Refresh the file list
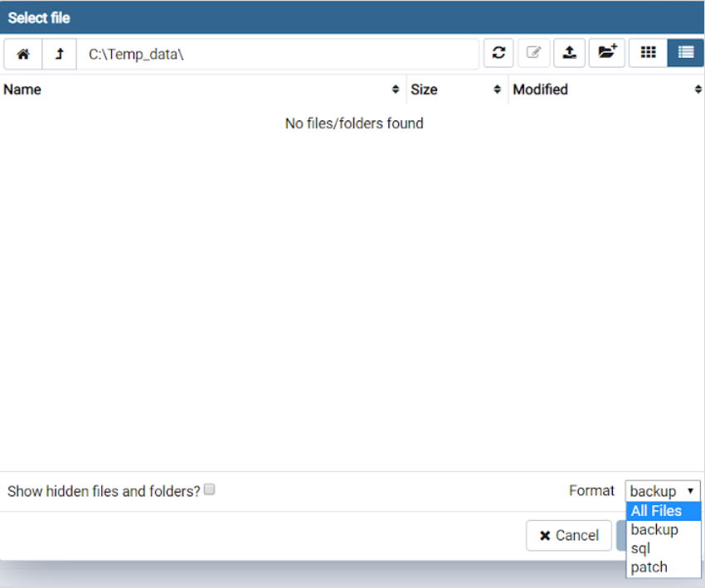Screen dimensions: 705x588 [498, 53]
